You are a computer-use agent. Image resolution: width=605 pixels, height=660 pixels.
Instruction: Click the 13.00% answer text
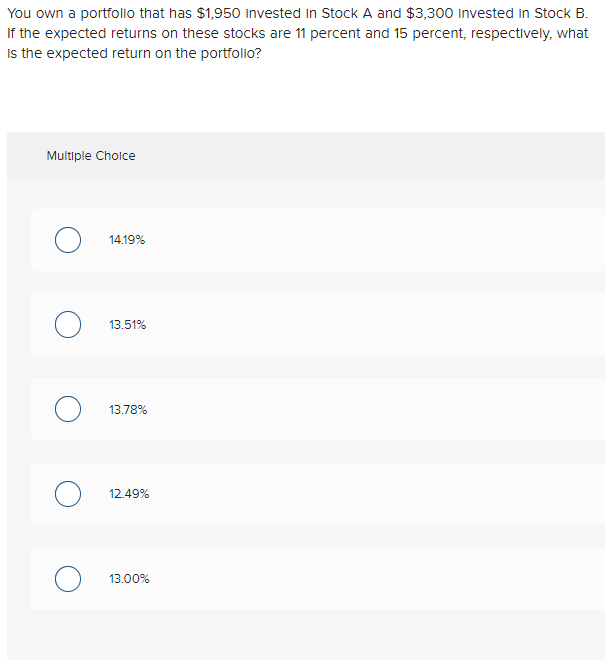[x=128, y=579]
